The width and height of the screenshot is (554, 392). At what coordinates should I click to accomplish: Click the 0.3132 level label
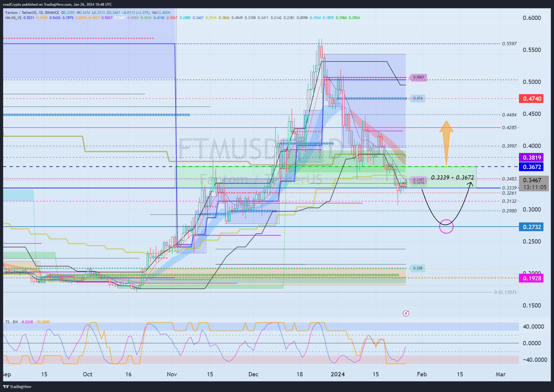pyautogui.click(x=509, y=201)
